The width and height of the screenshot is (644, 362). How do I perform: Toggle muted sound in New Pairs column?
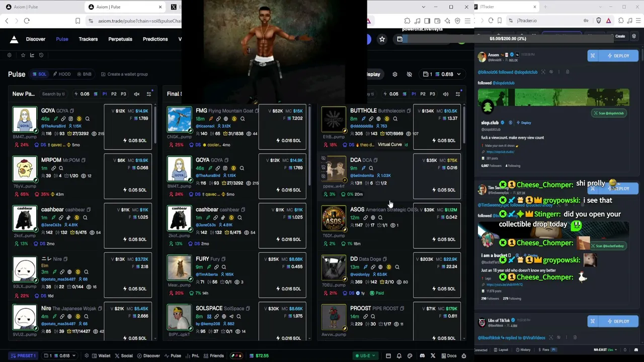[136, 94]
